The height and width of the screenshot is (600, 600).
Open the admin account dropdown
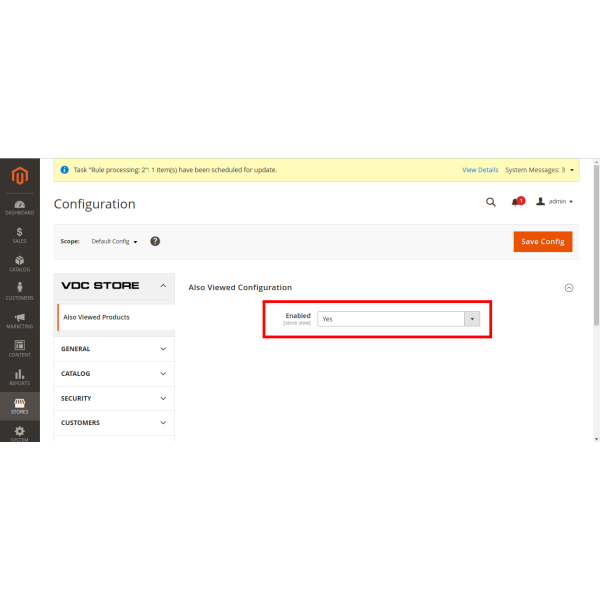pos(555,202)
